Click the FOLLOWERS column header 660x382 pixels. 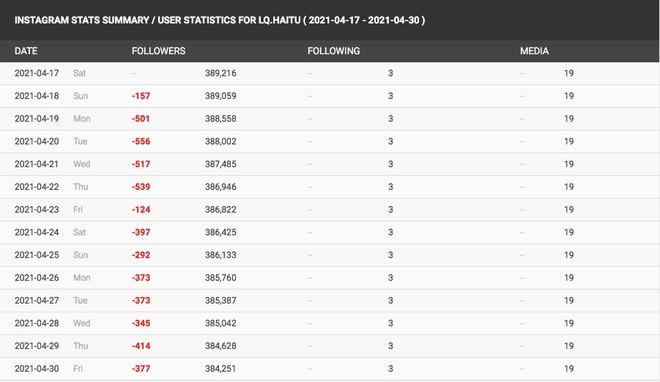tap(158, 51)
